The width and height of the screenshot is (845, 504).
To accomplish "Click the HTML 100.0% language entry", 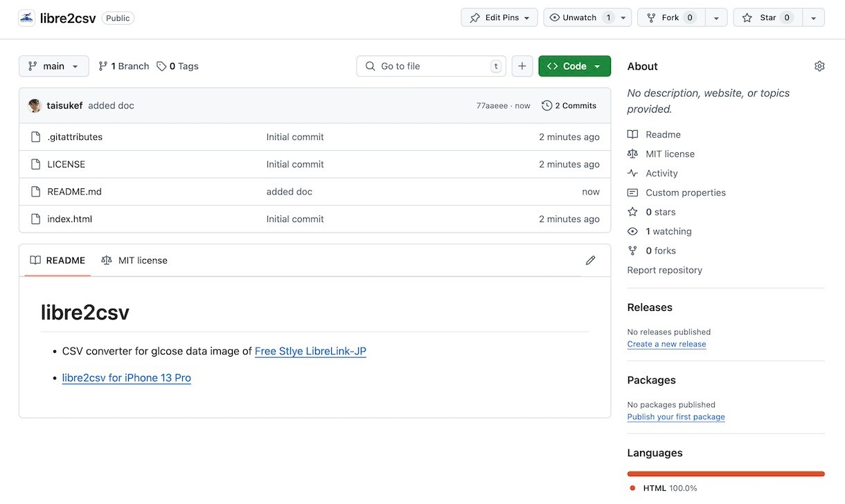I will 664,488.
